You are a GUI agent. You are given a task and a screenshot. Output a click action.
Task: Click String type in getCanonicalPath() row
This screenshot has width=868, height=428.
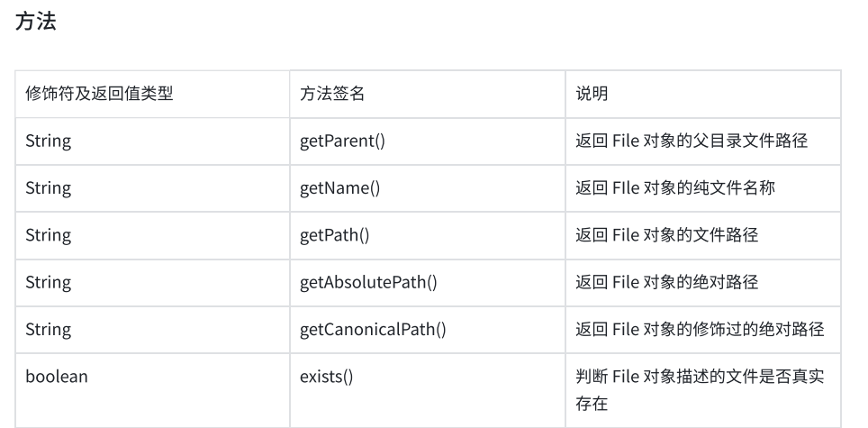tap(48, 329)
